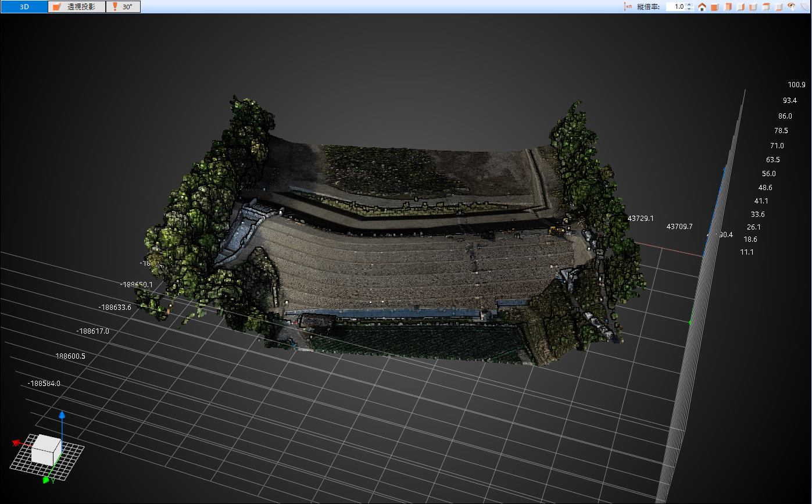Screen dimensions: 812x504
Task: Switch to top view cube icon
Action: (766, 7)
